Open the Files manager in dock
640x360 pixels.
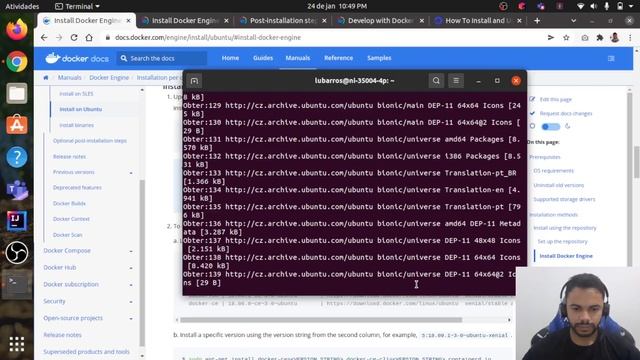pos(17,93)
